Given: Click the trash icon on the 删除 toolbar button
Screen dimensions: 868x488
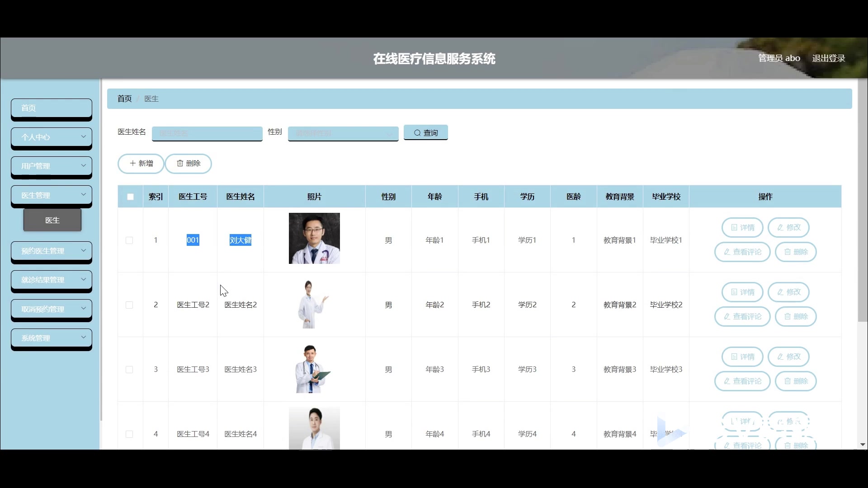Looking at the screenshot, I should point(180,163).
